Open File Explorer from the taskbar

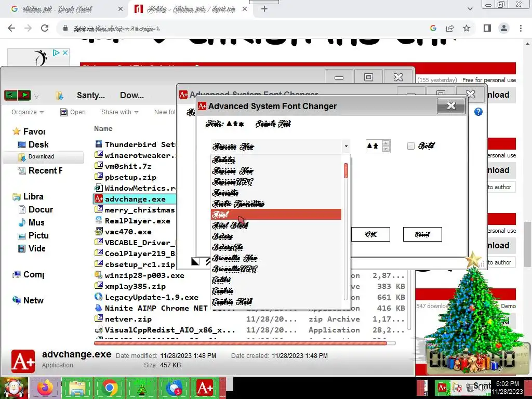pos(77,388)
